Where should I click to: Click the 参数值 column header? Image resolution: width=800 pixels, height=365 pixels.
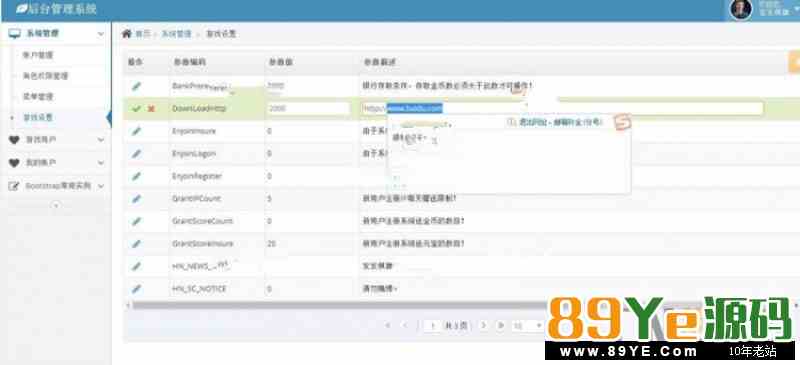tap(281, 62)
